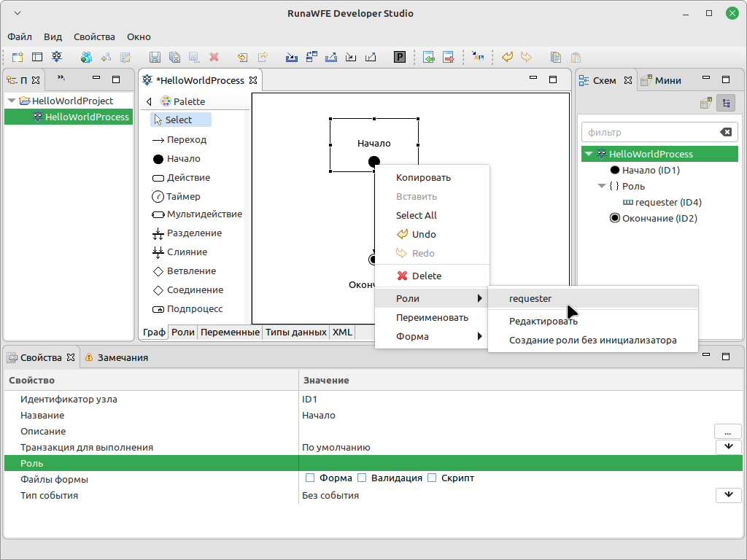Click the new project toolbar icon

[x=18, y=57]
